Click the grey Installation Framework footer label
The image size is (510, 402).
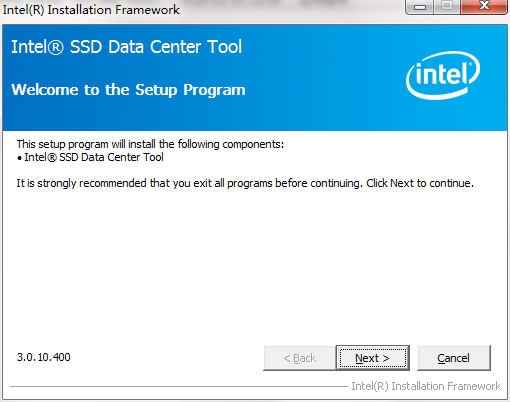426,386
